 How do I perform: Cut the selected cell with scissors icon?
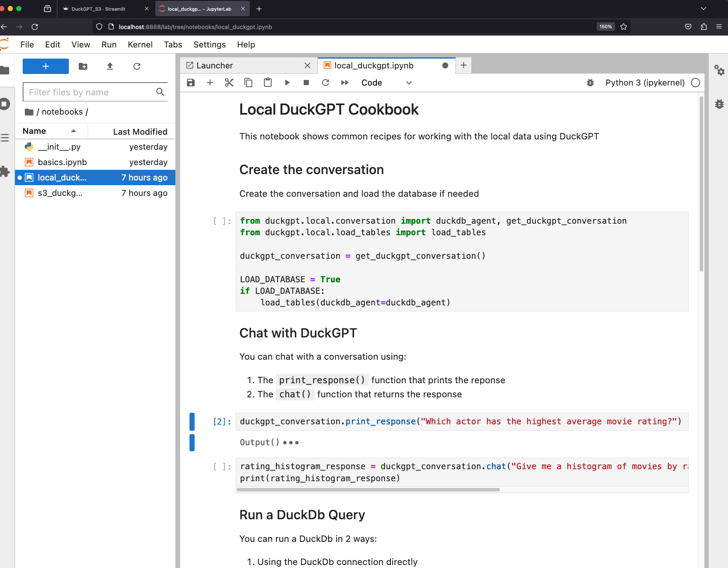click(229, 83)
